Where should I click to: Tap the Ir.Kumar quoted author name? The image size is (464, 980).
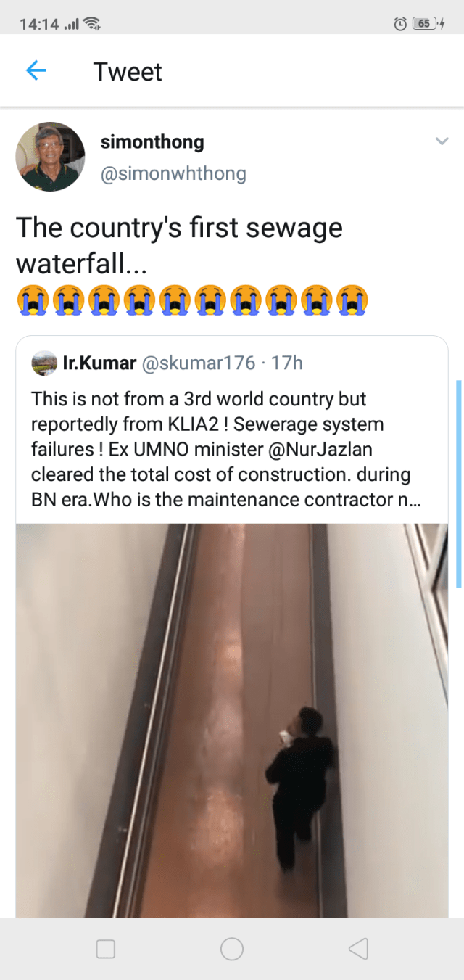coord(100,363)
